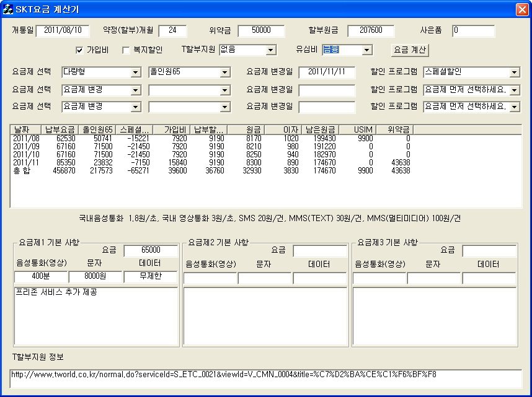The height and width of the screenshot is (397, 532).
Task: Click the 올인원65 column header
Action: pyautogui.click(x=97, y=129)
